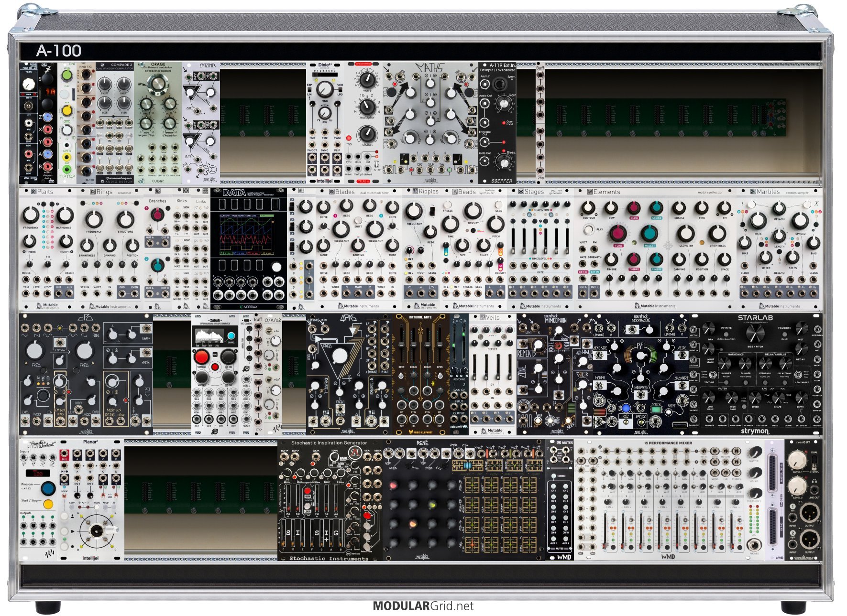The height and width of the screenshot is (616, 847).
Task: Click the ADDAC Volume knob
Action: [x=29, y=85]
